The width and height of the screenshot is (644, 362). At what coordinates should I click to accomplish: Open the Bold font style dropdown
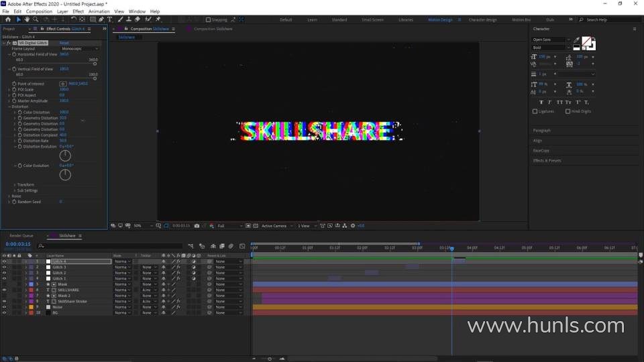pos(551,48)
